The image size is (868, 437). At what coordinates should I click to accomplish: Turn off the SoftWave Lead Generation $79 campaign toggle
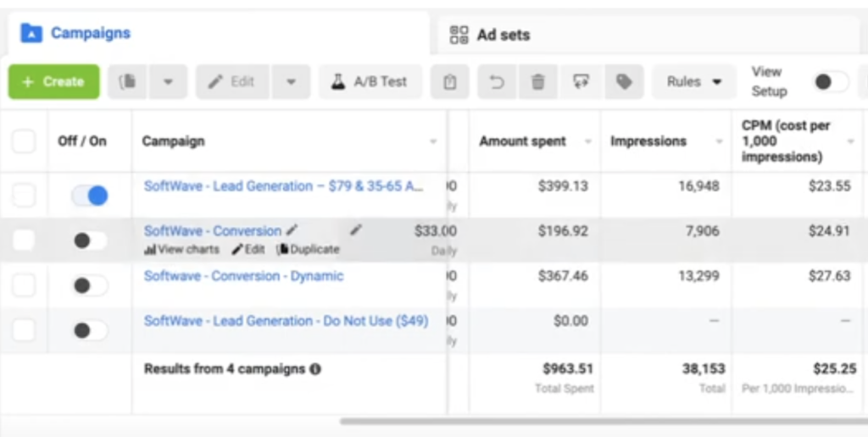90,196
